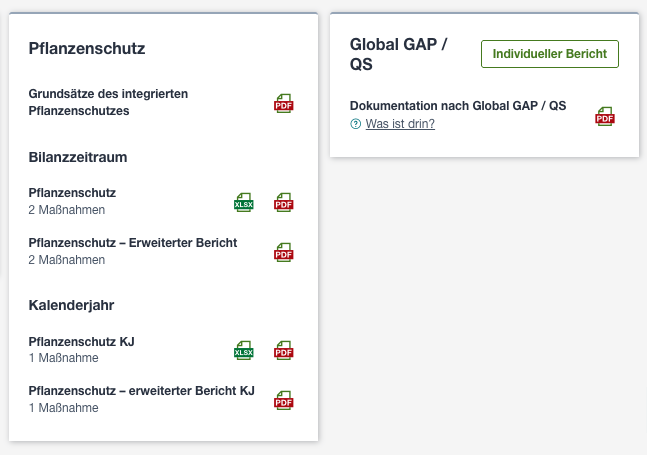Click the Global GAP / QS card heading
647x455 pixels.
398,54
